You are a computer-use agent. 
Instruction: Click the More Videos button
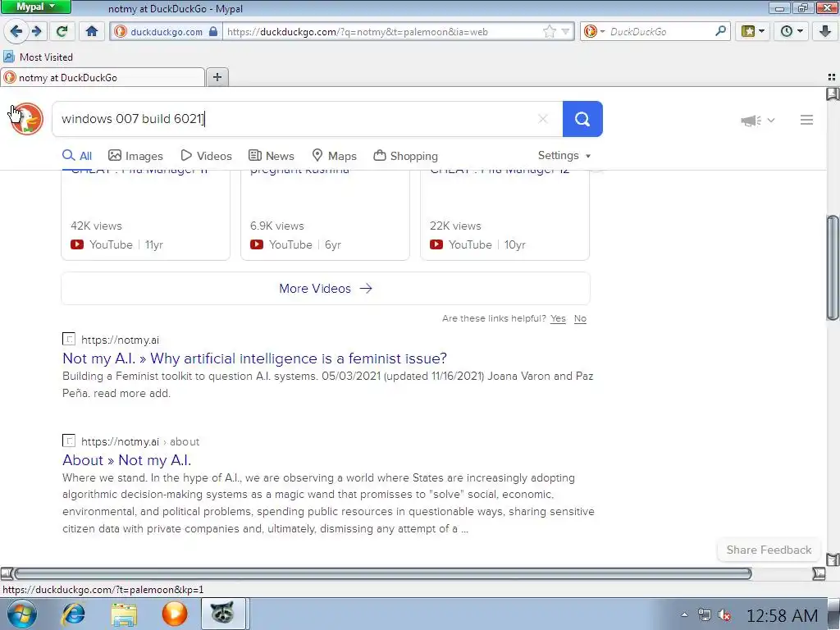click(x=326, y=288)
